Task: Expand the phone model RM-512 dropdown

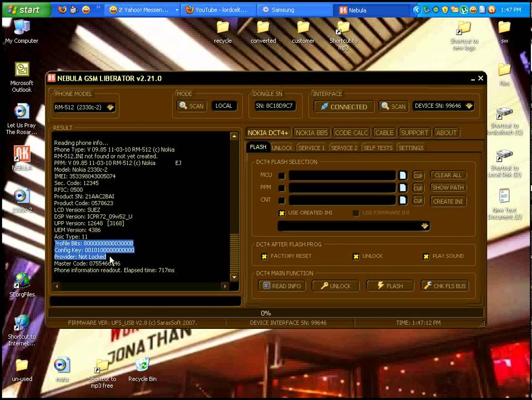Action: (111, 107)
